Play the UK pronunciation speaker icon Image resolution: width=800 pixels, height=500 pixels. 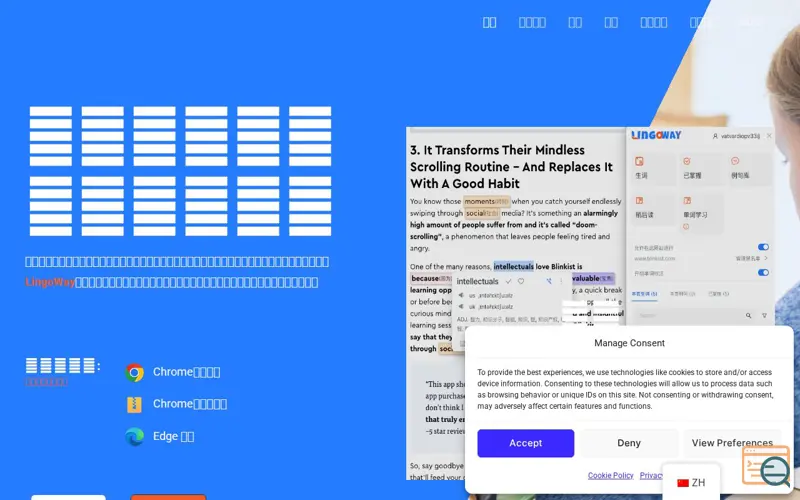pos(461,307)
